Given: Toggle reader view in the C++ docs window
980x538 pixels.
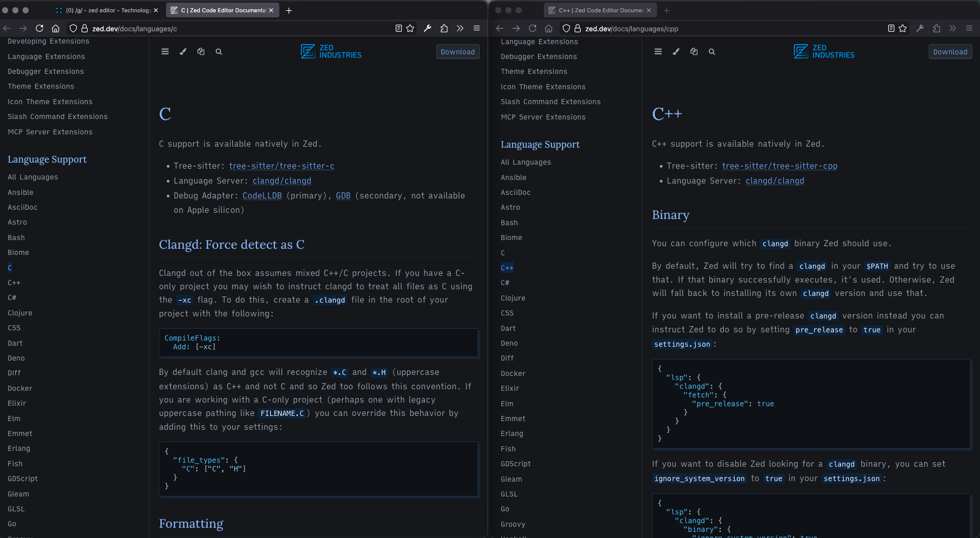Looking at the screenshot, I should [x=891, y=29].
